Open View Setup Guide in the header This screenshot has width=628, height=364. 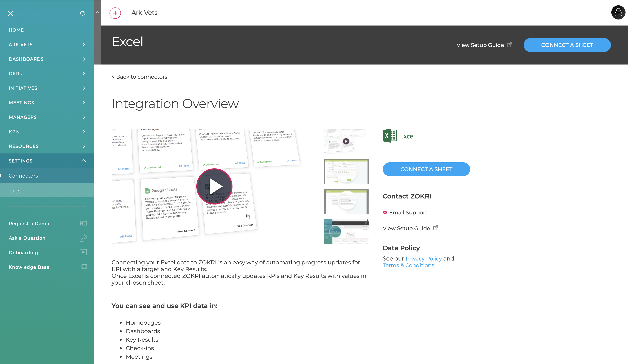pos(480,45)
